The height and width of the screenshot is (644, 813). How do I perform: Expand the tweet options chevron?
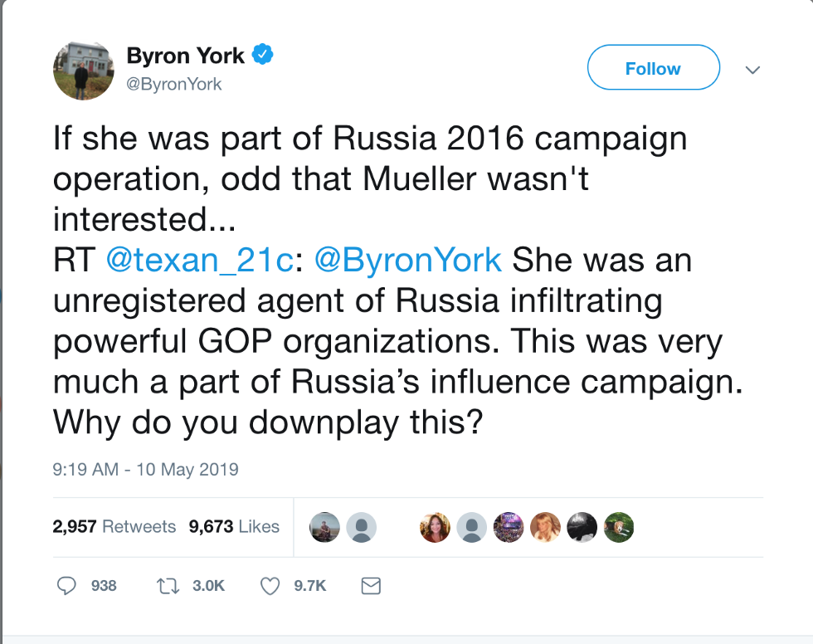(x=752, y=71)
